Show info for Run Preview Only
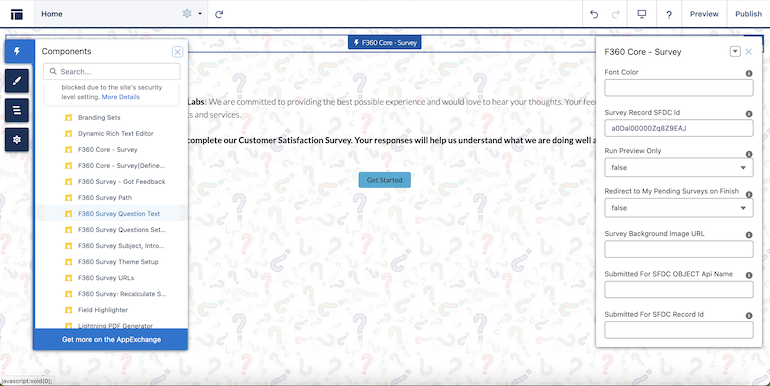This screenshot has width=770, height=386. tap(749, 154)
